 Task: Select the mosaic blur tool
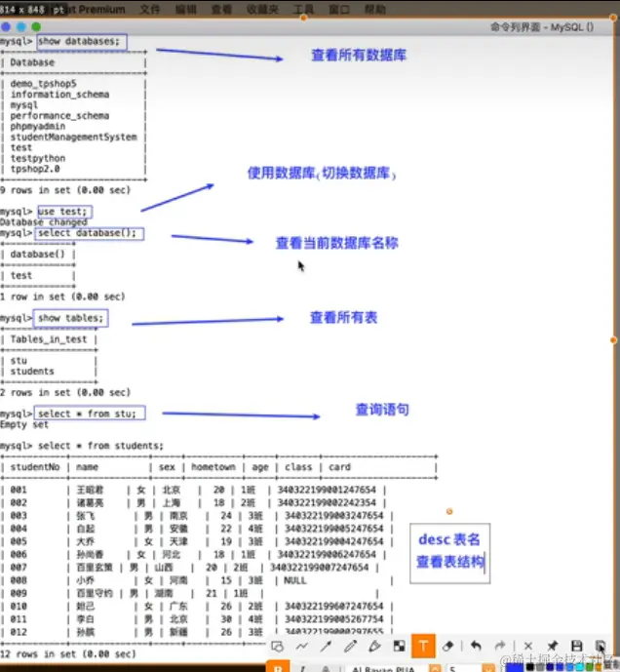pyautogui.click(x=400, y=646)
